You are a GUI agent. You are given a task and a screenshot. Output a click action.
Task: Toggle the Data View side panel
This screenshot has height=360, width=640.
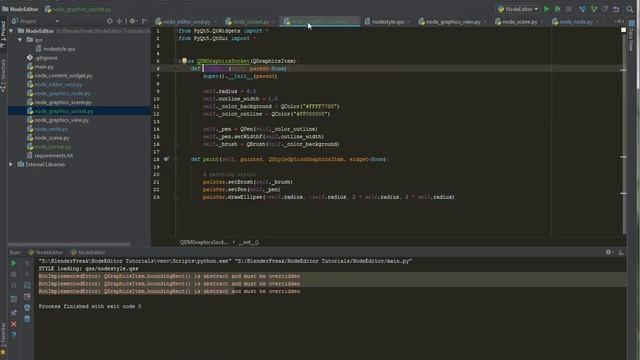(x=631, y=37)
